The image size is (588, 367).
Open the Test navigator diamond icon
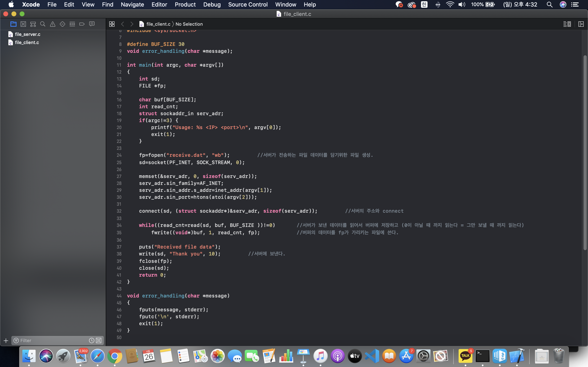[62, 24]
